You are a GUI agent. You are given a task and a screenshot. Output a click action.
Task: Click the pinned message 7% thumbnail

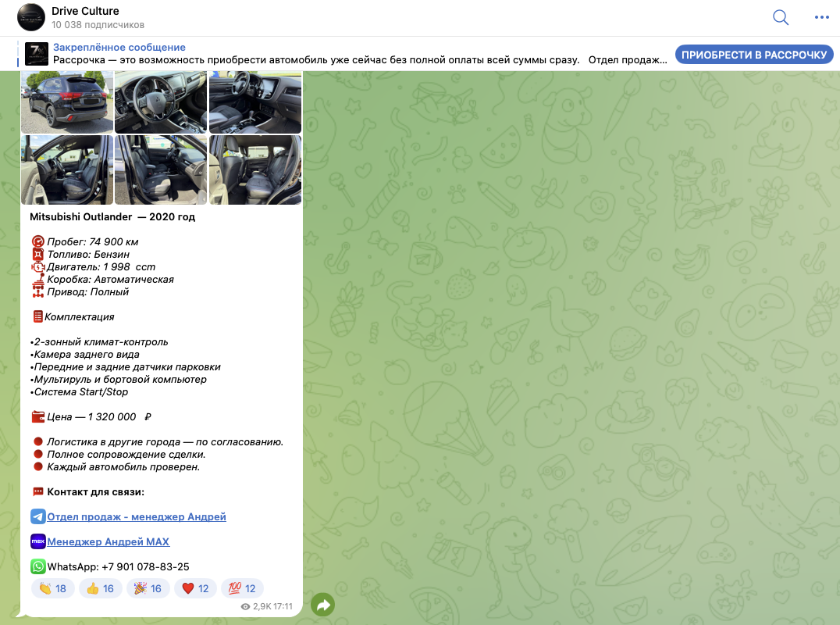(x=37, y=54)
